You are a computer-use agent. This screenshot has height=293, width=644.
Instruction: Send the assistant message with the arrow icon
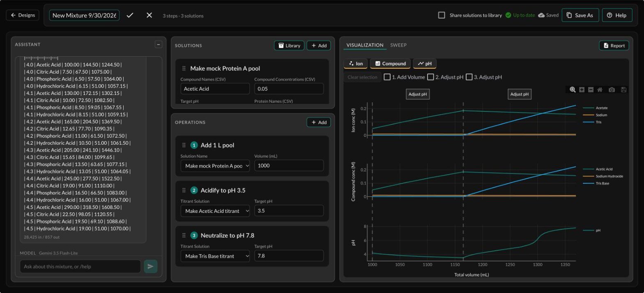tap(150, 266)
